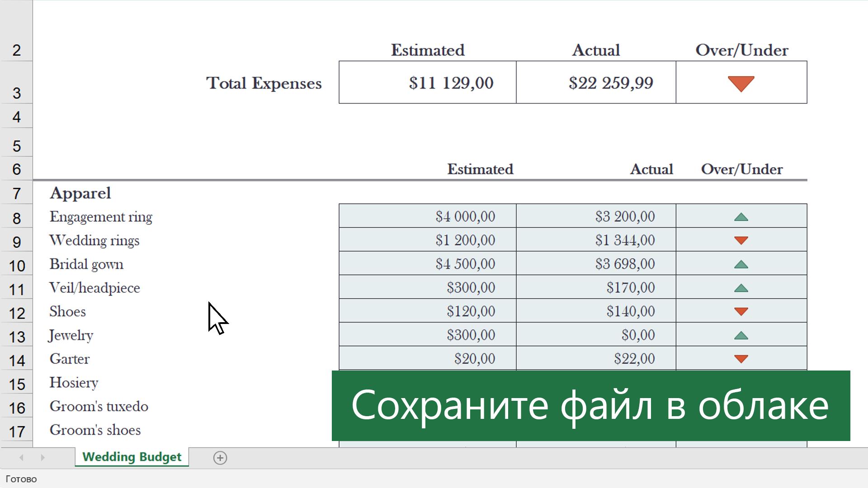This screenshot has width=868, height=488.
Task: Select row 6 header
Action: (16, 169)
